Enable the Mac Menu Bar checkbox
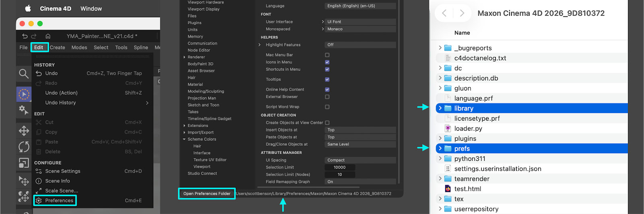The image size is (644, 214). pos(327,55)
